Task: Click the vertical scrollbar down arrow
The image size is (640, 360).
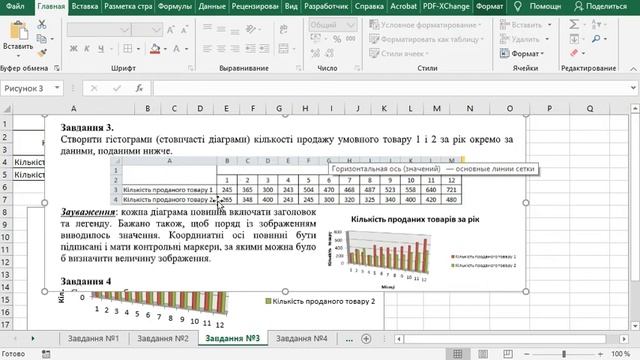Action: [635, 325]
